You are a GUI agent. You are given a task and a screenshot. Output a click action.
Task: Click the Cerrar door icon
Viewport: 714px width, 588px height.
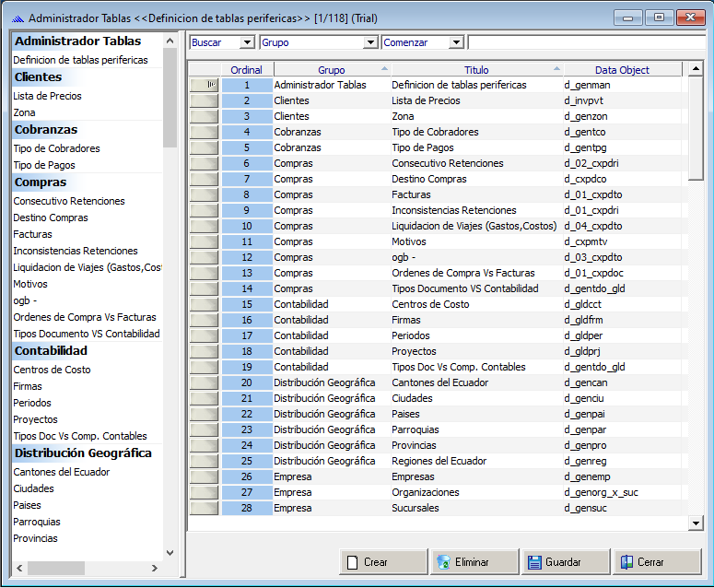[626, 561]
